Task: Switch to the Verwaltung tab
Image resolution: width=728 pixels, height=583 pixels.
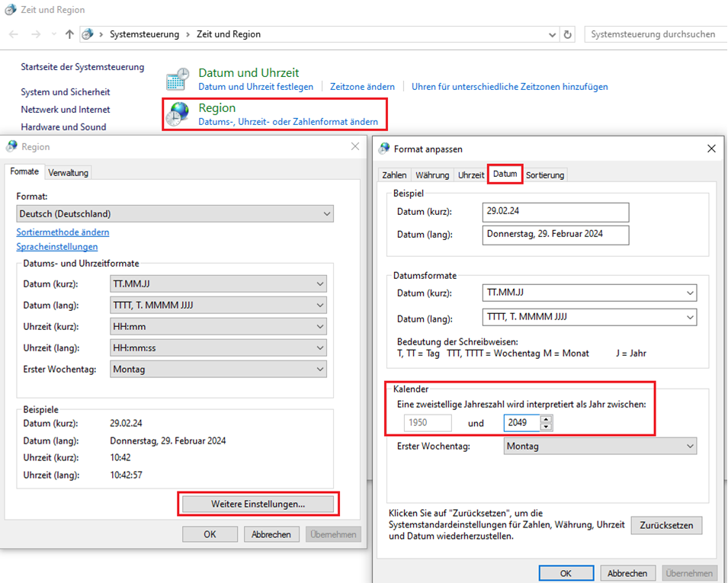Action: [69, 173]
